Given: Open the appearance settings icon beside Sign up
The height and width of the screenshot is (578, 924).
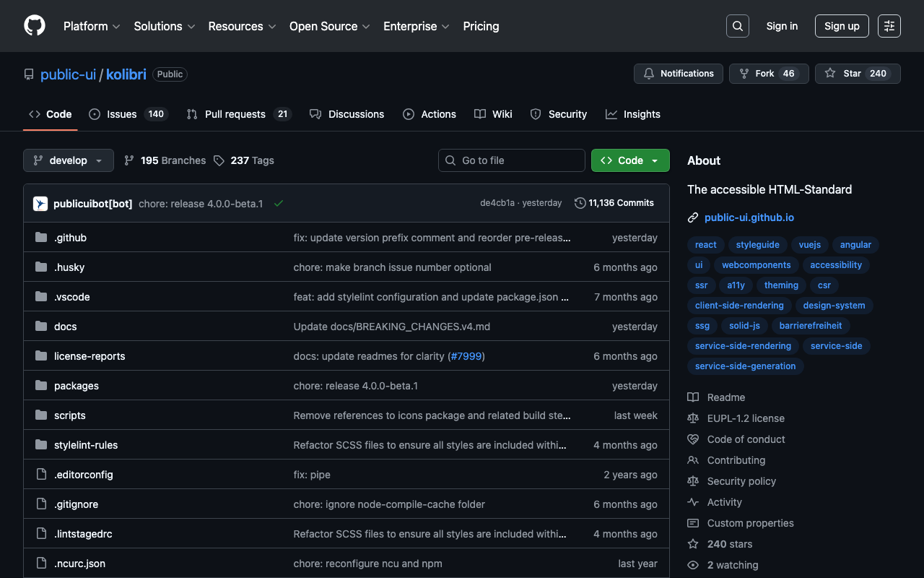Looking at the screenshot, I should tap(889, 26).
